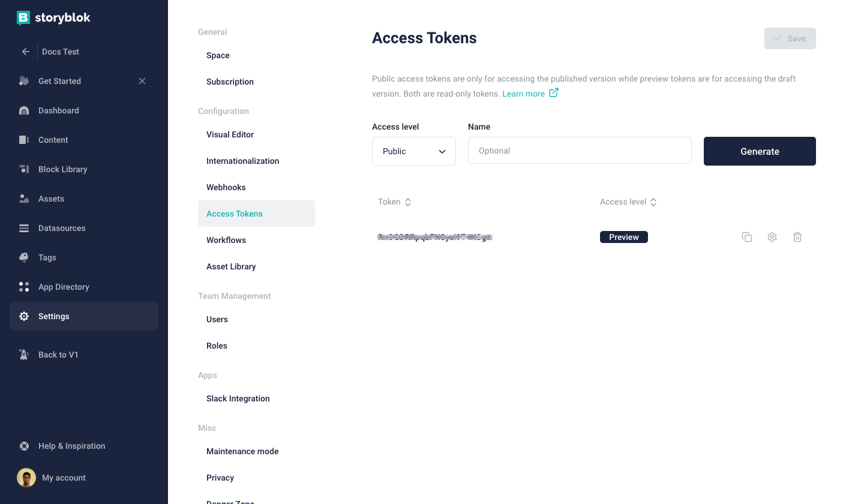Navigate to App Directory in sidebar
The image size is (864, 504).
pos(64,287)
